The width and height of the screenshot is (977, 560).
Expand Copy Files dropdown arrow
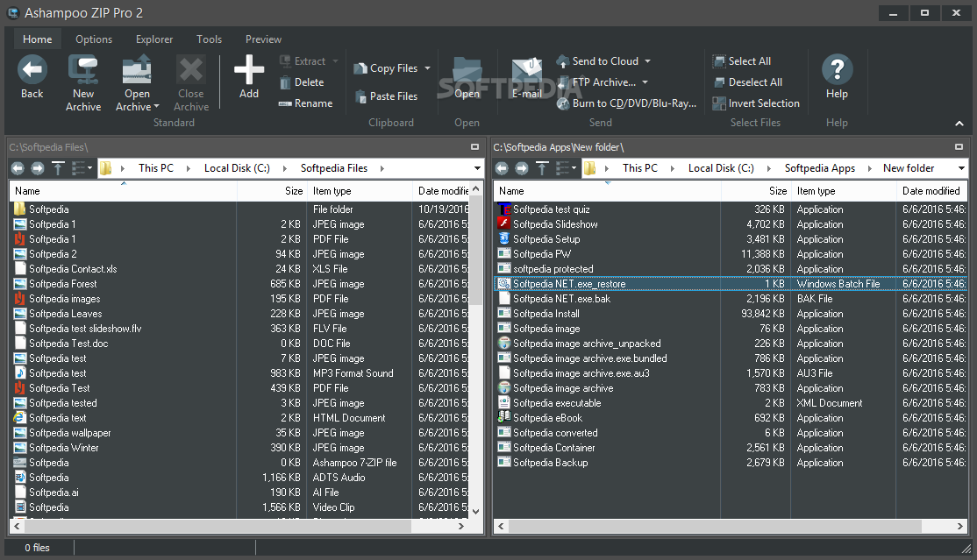pos(427,68)
